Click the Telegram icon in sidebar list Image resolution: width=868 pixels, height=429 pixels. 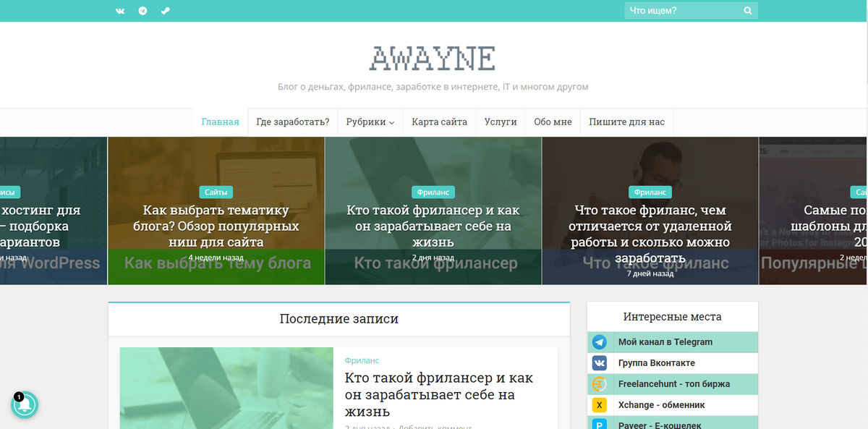click(600, 342)
